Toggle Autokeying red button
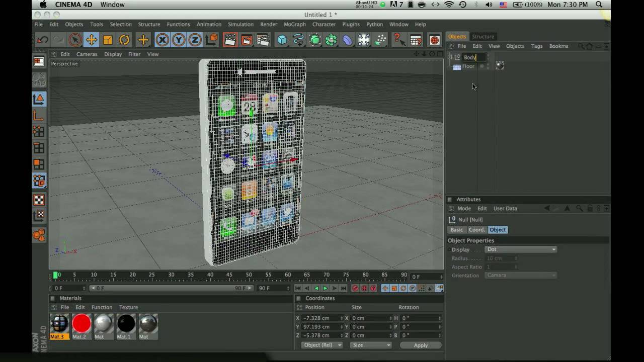The width and height of the screenshot is (644, 362). 364,289
